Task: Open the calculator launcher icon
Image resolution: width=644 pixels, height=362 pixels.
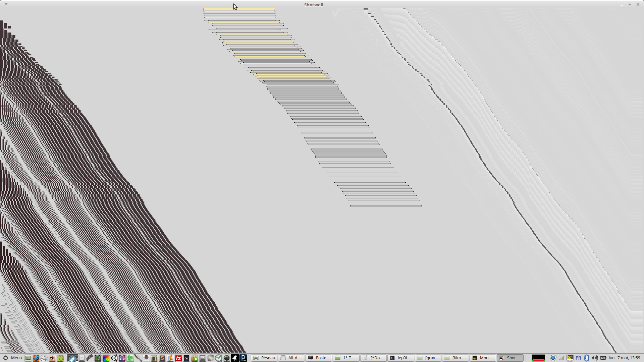Action: [154, 358]
